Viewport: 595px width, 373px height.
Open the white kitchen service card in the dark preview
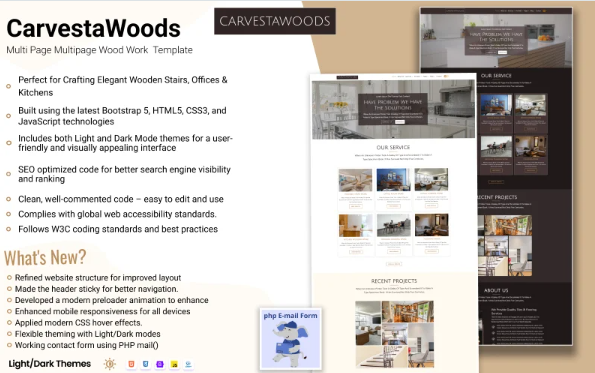pyautogui.click(x=530, y=113)
